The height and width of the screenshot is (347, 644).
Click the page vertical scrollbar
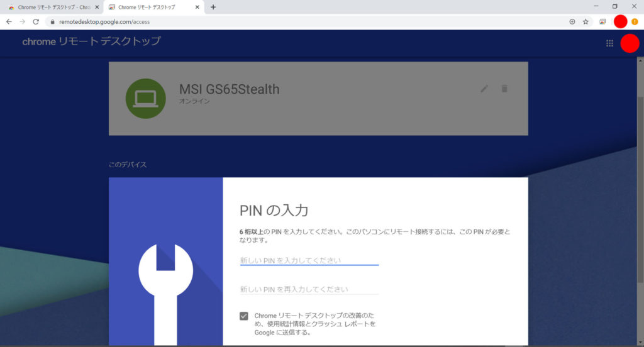640,190
